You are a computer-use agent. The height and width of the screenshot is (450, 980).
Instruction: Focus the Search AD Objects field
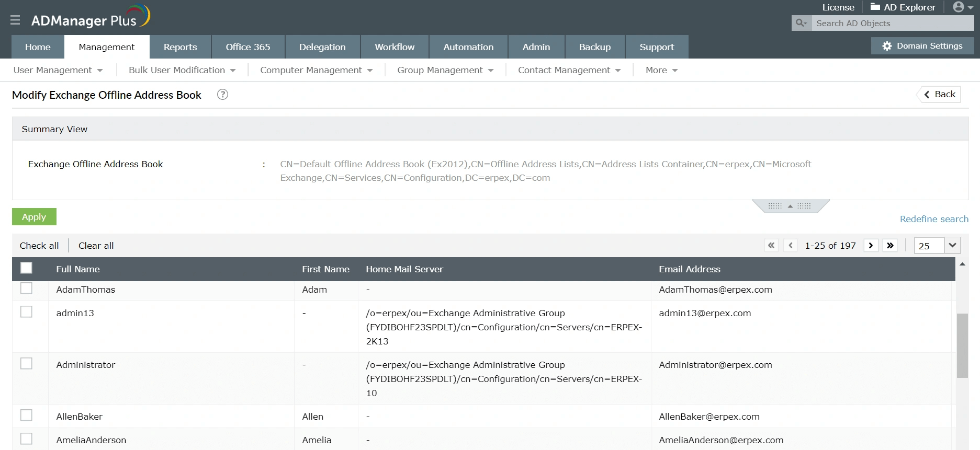tap(893, 23)
